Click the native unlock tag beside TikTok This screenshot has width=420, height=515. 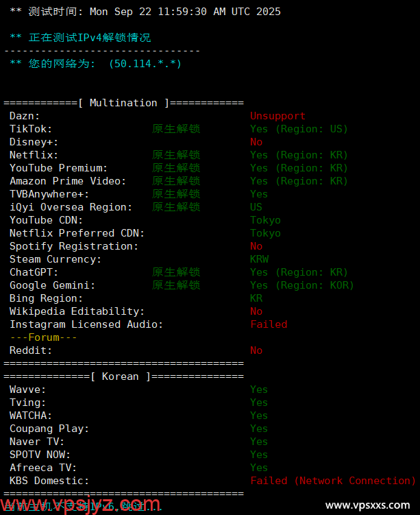tap(176, 129)
